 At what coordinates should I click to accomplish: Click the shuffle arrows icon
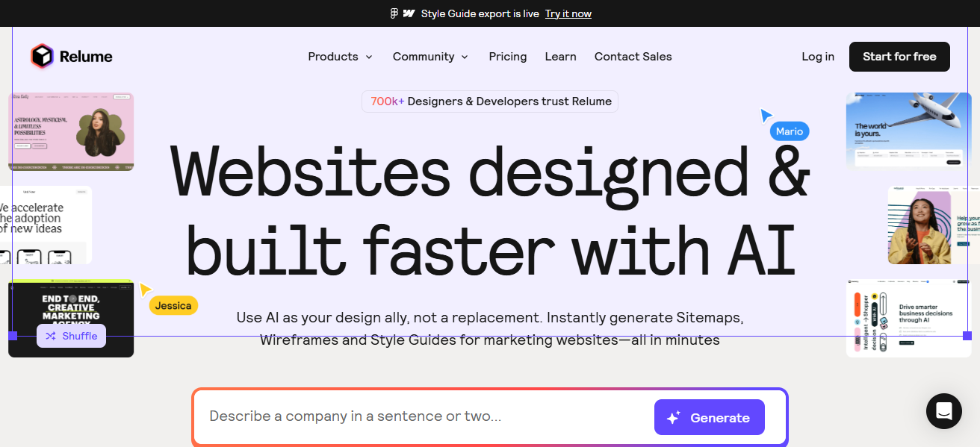coord(51,336)
